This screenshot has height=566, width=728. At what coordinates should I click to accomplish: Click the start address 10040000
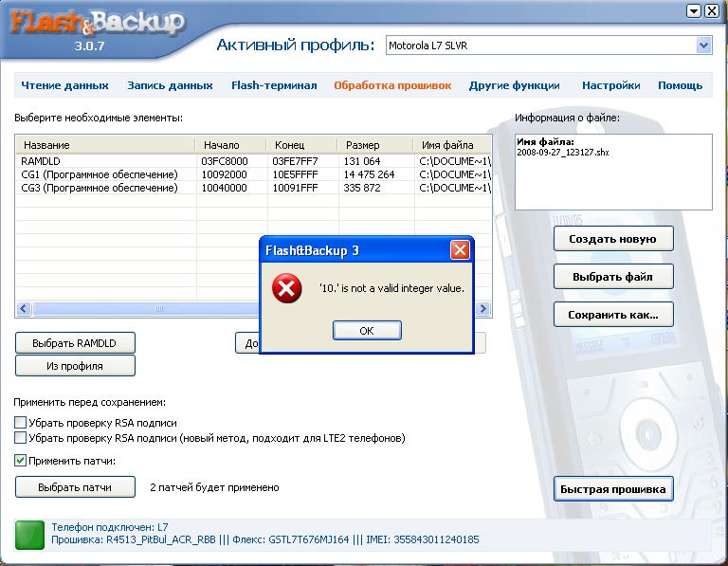(224, 188)
